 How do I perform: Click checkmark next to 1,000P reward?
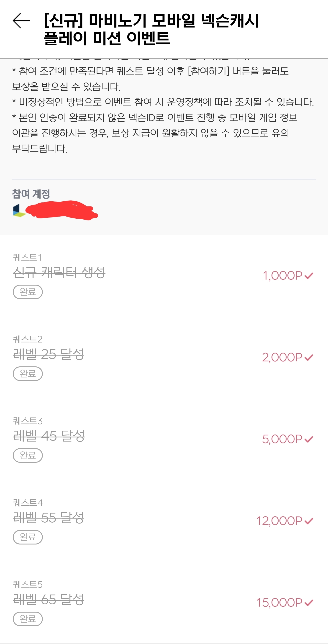(309, 276)
